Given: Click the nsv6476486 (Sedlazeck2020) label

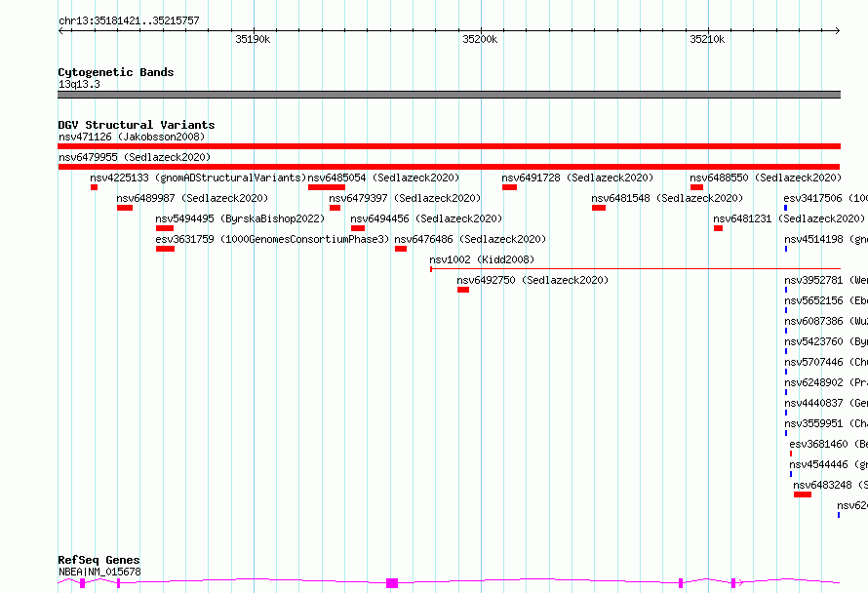Looking at the screenshot, I should [470, 239].
